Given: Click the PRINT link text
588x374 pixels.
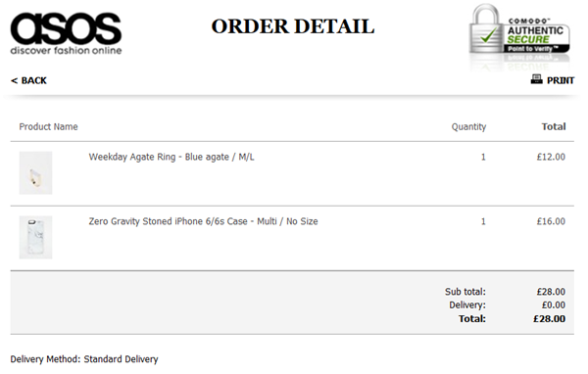Looking at the screenshot, I should pos(561,80).
